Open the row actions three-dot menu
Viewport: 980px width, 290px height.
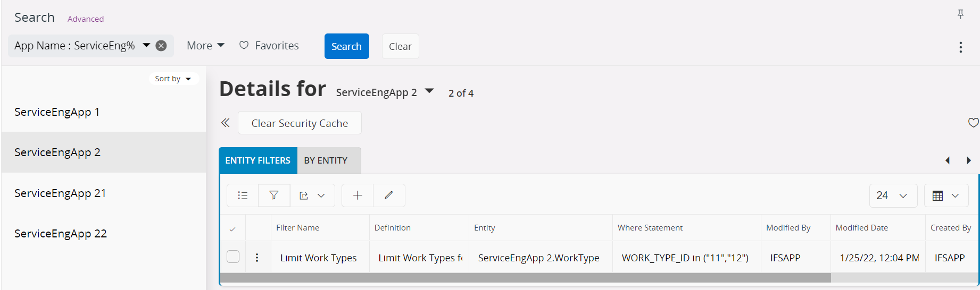coord(257,258)
